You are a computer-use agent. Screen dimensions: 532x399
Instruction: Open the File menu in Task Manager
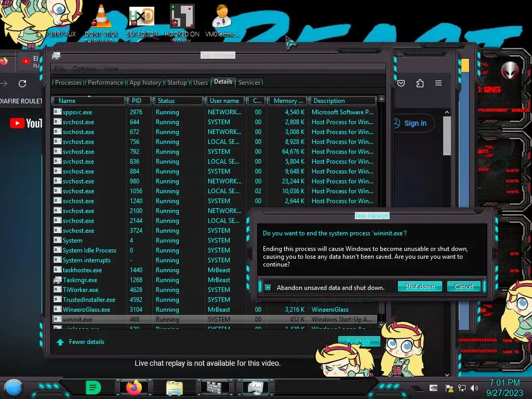(x=60, y=69)
